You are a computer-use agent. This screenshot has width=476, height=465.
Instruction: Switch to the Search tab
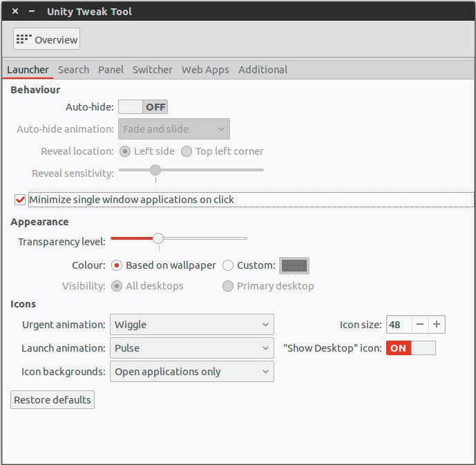click(73, 70)
